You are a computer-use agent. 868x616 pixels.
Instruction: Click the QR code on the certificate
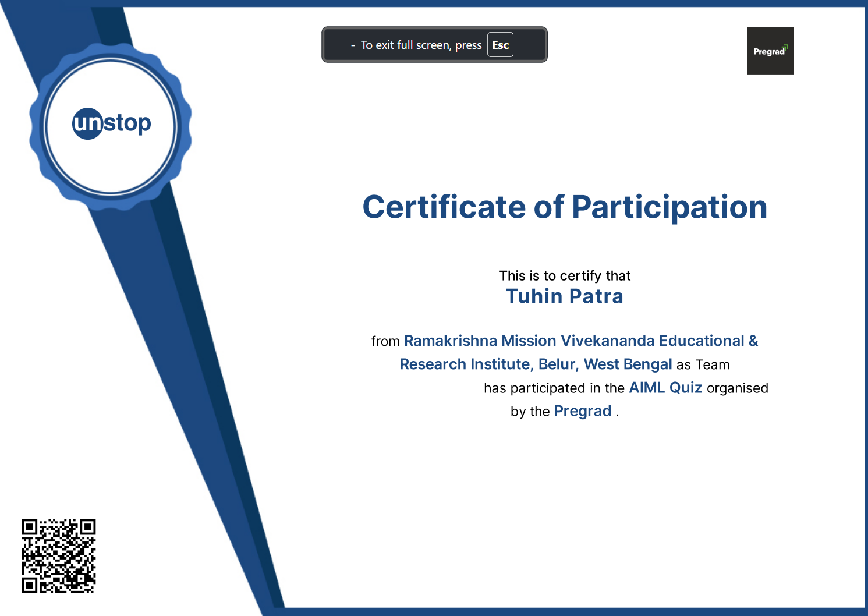pos(58,556)
